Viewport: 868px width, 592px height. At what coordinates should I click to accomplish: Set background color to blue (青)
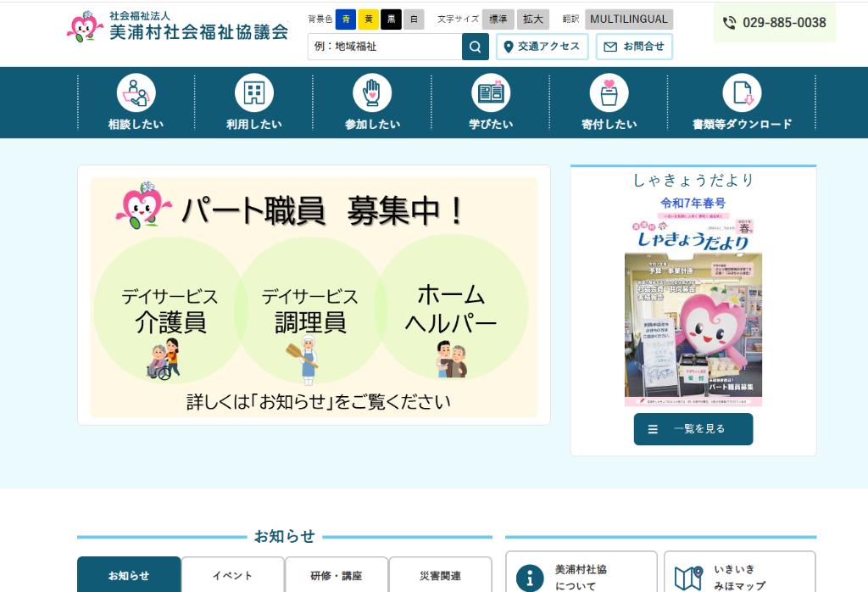coord(346,19)
